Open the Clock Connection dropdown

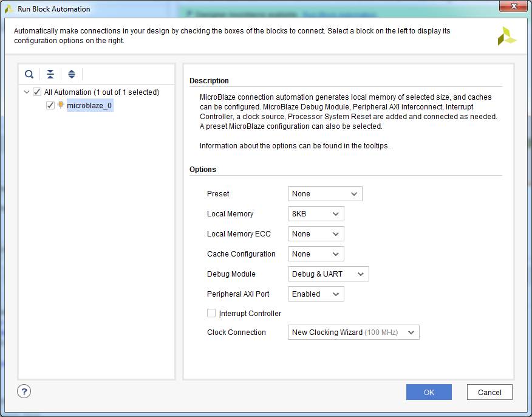[353, 332]
